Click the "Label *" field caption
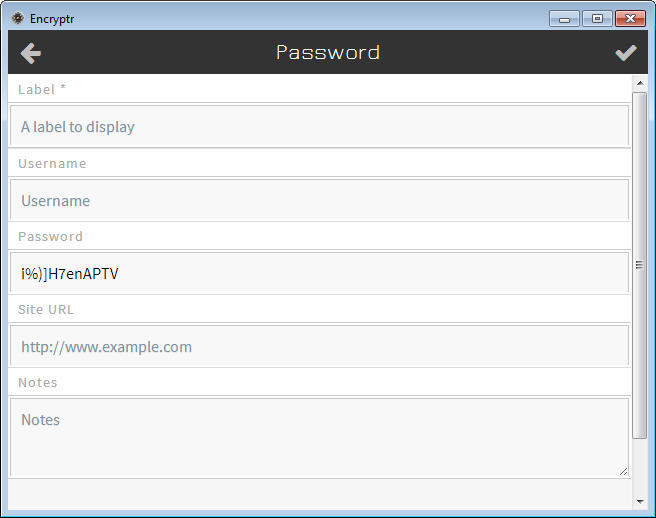Image resolution: width=656 pixels, height=518 pixels. pyautogui.click(x=42, y=89)
